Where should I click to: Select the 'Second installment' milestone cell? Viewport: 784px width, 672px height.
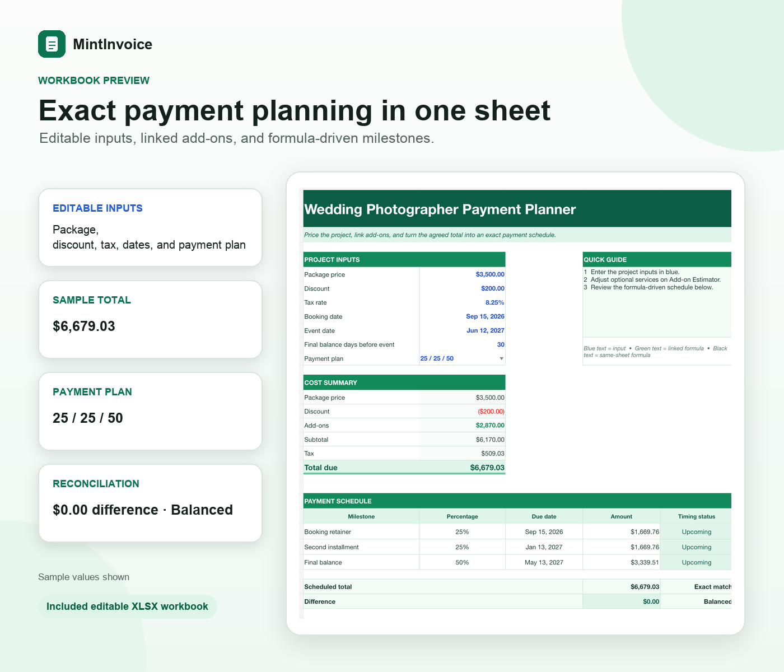tap(361, 547)
